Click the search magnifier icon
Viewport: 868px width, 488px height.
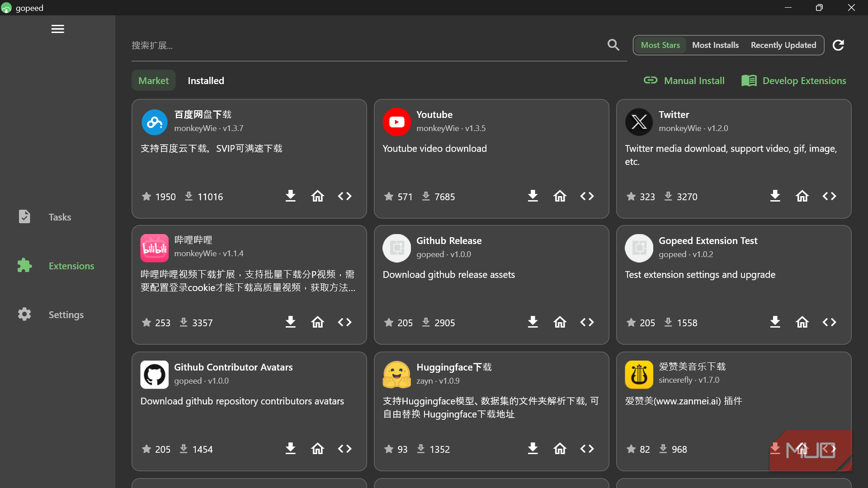(x=613, y=45)
